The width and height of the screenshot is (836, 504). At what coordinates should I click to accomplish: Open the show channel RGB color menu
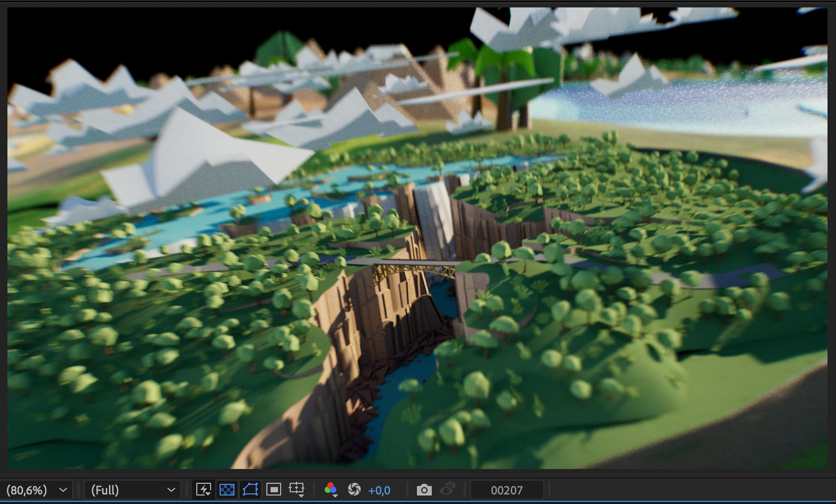(x=331, y=489)
